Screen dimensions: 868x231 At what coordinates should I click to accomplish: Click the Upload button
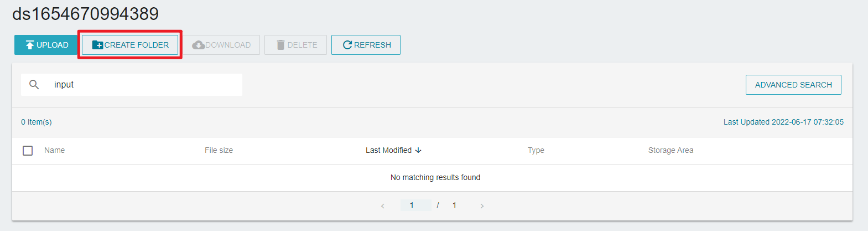(46, 45)
